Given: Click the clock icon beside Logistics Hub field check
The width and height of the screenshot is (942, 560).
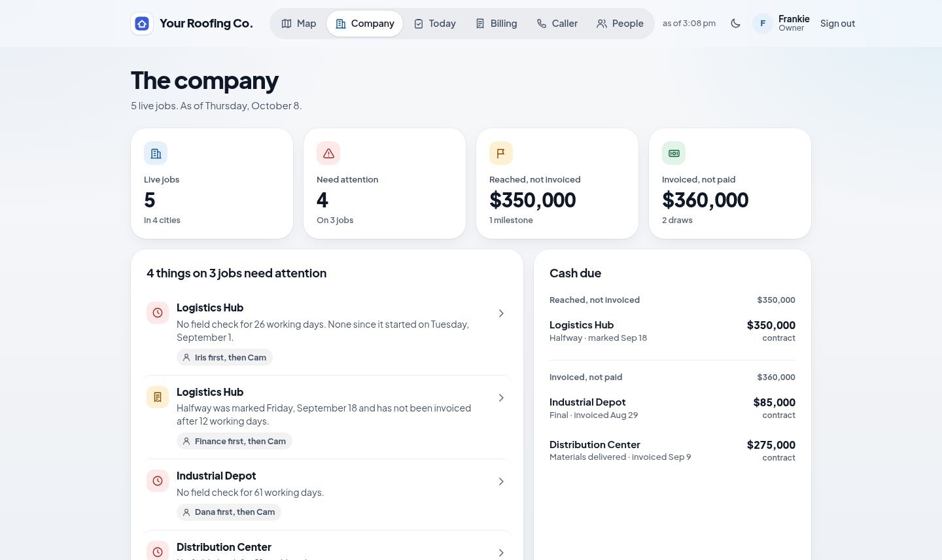Looking at the screenshot, I should click(x=158, y=313).
